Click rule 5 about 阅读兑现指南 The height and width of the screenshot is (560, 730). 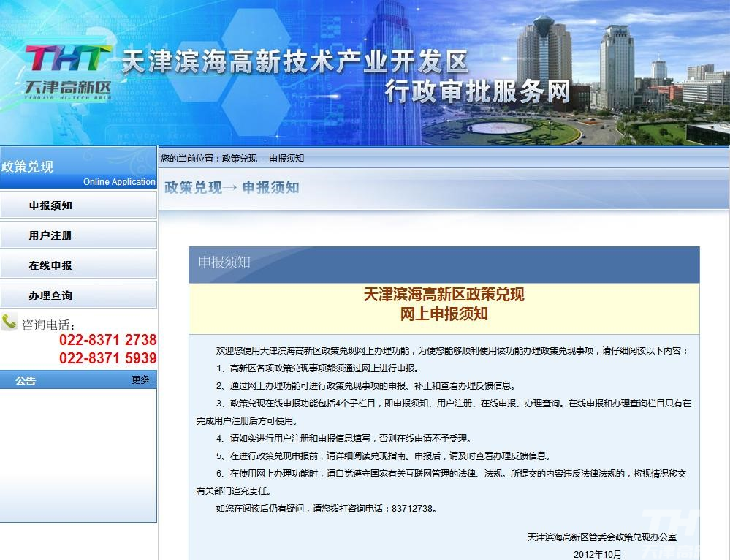point(384,455)
